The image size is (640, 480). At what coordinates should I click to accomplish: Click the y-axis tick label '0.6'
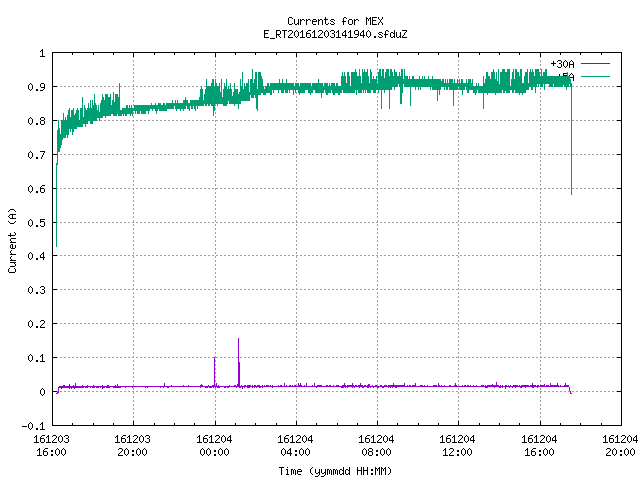click(36, 189)
